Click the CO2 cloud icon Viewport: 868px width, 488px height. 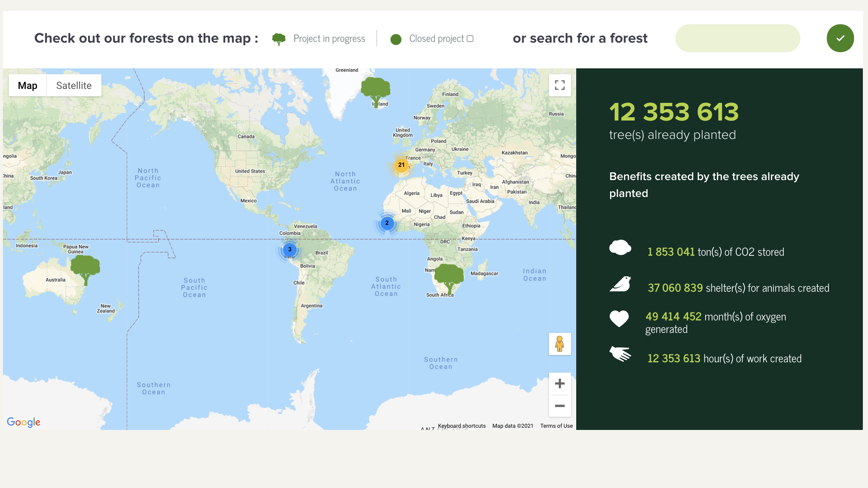click(x=620, y=248)
